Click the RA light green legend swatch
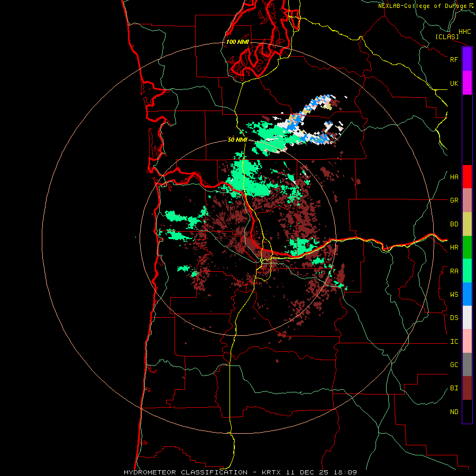 [467, 271]
